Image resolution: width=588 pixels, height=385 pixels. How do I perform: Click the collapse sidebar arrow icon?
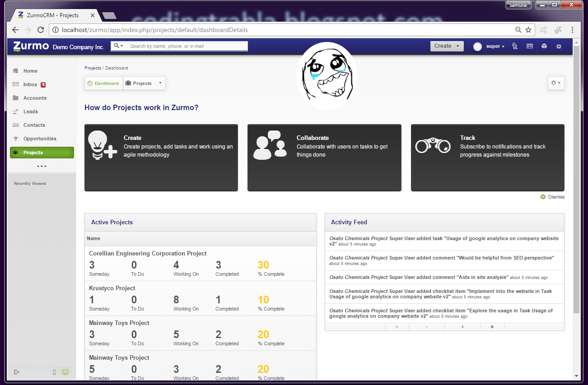point(17,372)
